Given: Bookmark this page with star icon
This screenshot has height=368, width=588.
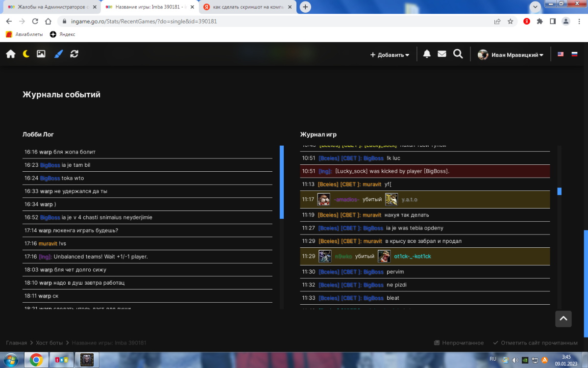Looking at the screenshot, I should click(x=511, y=22).
